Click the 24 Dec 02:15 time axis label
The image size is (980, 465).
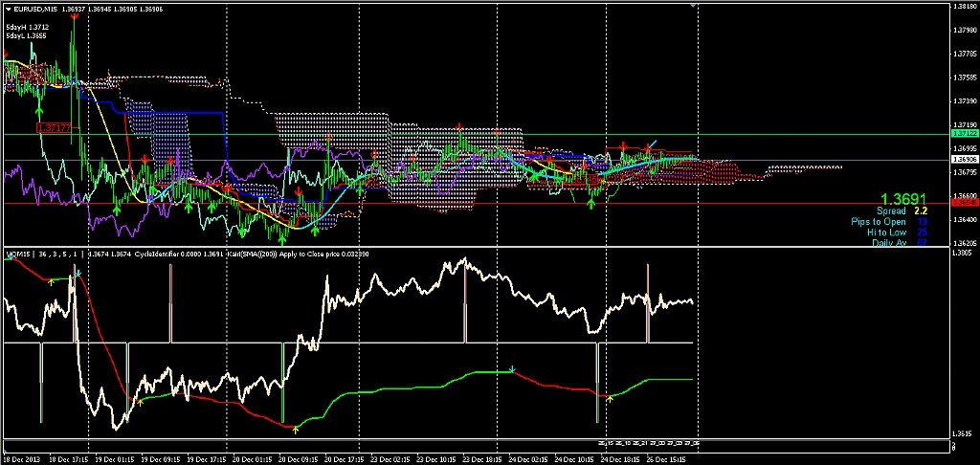point(526,459)
